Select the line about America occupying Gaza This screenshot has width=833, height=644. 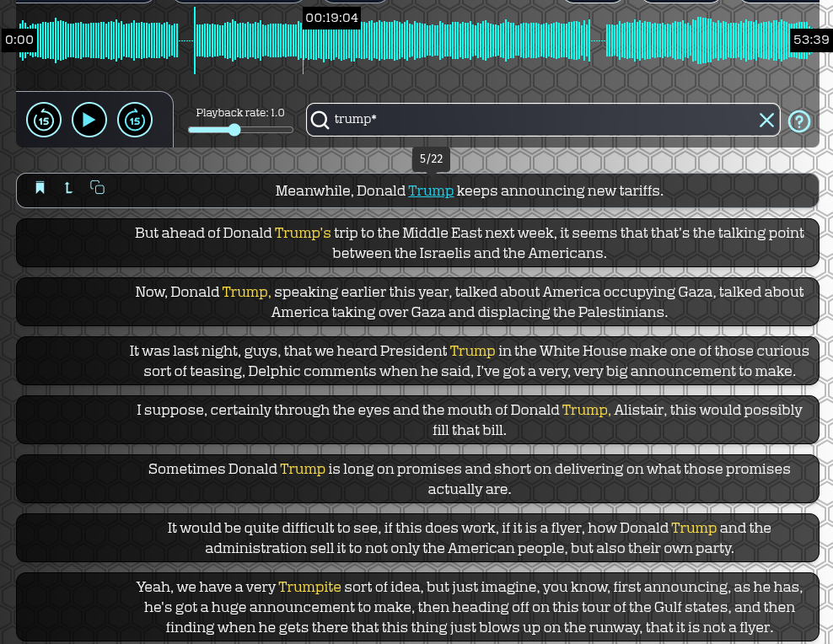(x=417, y=302)
